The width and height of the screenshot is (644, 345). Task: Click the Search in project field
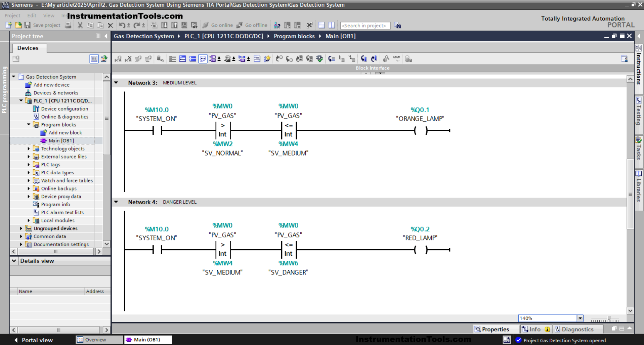click(x=365, y=26)
